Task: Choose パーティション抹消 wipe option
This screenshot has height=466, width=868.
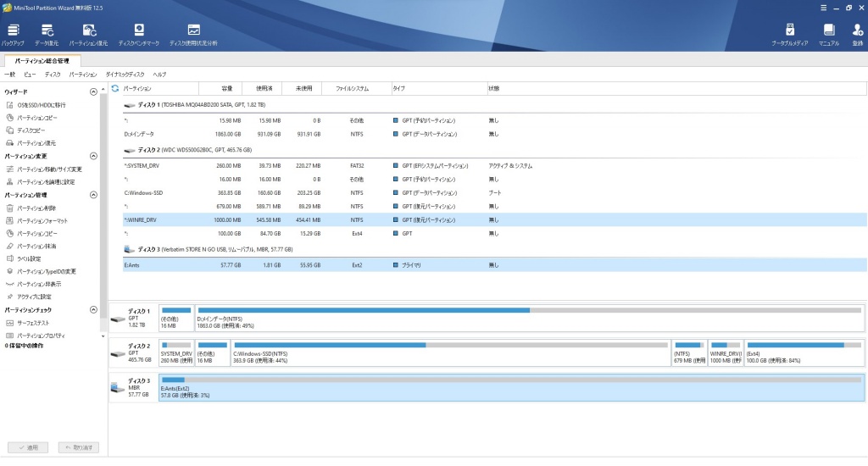Action: click(31, 246)
